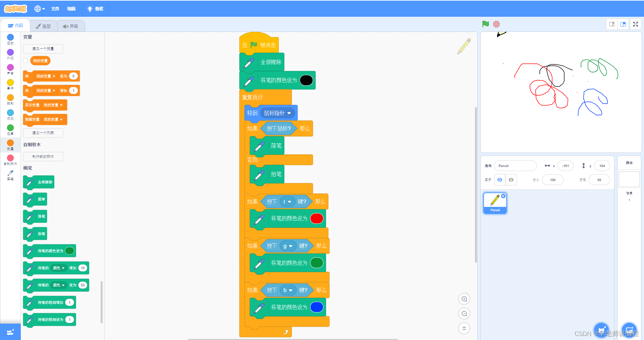
Task: Select the 声音 block category circle
Action: coord(10,67)
